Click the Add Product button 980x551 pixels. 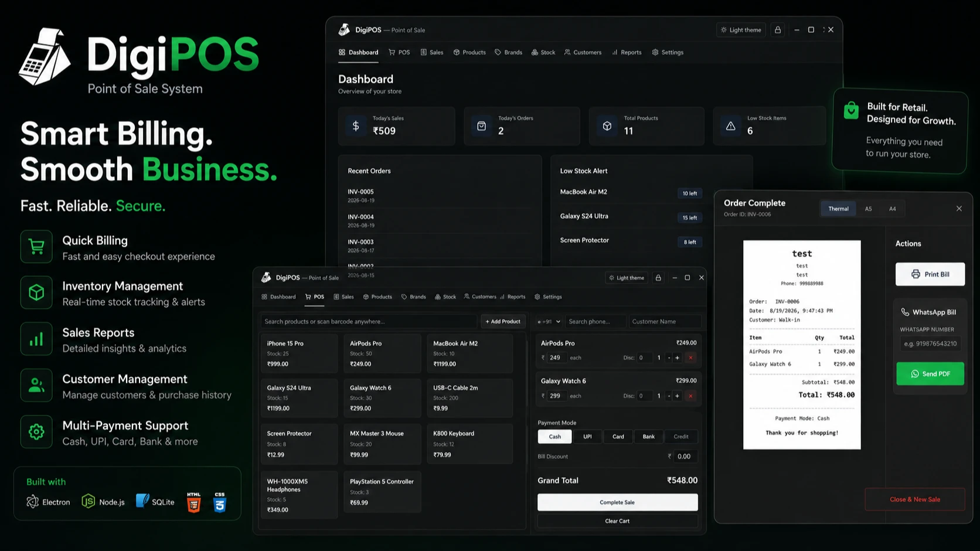tap(503, 321)
